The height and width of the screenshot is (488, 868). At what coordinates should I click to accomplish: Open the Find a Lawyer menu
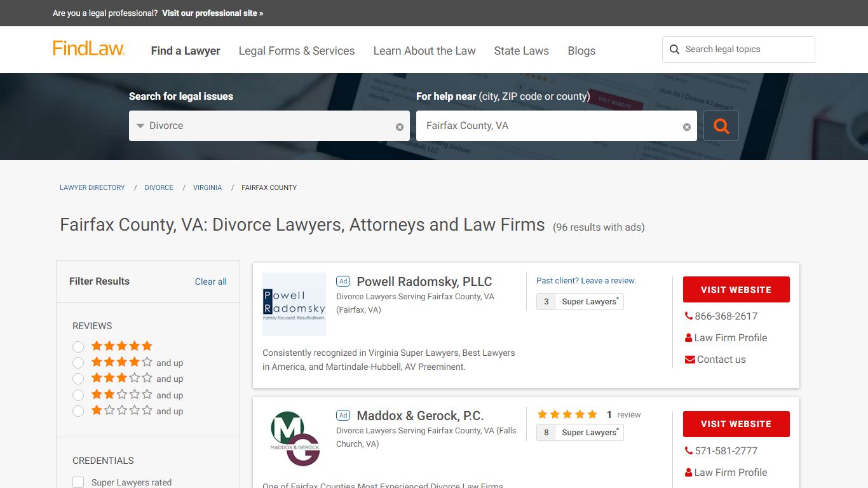(186, 51)
